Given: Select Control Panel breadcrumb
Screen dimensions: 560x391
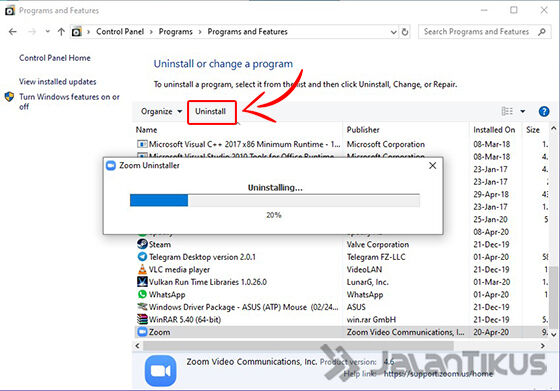Looking at the screenshot, I should (120, 32).
